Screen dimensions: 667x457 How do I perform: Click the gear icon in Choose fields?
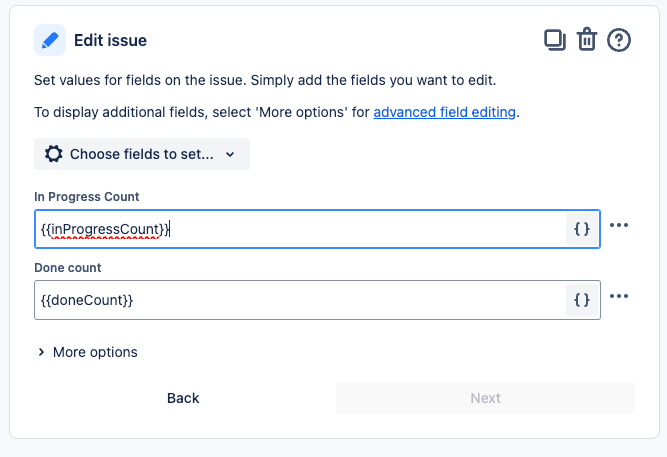click(x=53, y=154)
